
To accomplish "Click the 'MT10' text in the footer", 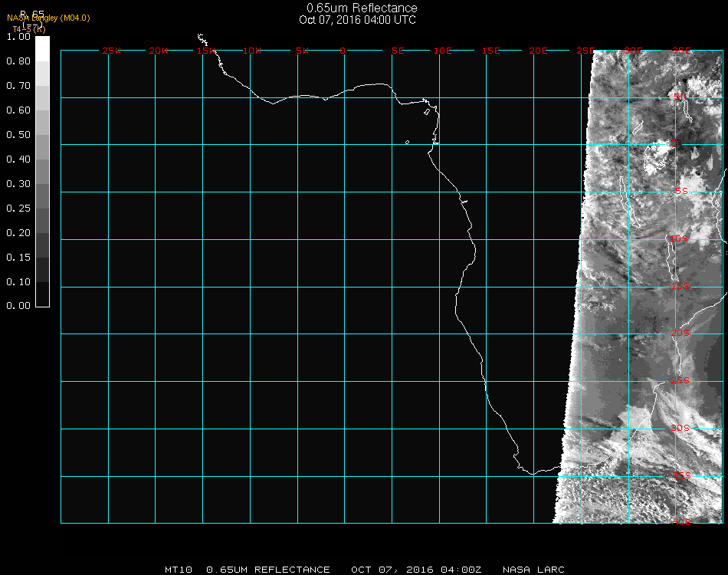I will [x=179, y=570].
